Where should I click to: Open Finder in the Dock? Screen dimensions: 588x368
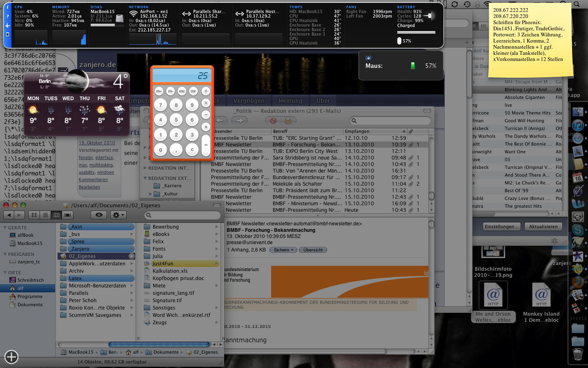578,111
